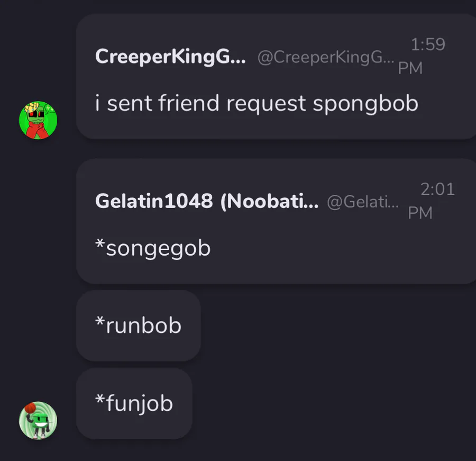Click the 2:01 timestamp
The image size is (476, 461).
click(x=437, y=189)
